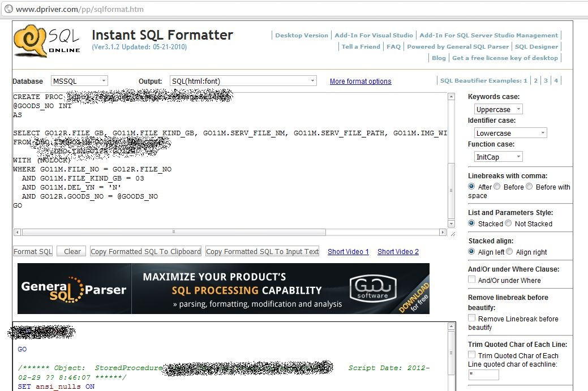Open the Output SQL(html:font) dropdown
The width and height of the screenshot is (588, 391).
click(243, 81)
